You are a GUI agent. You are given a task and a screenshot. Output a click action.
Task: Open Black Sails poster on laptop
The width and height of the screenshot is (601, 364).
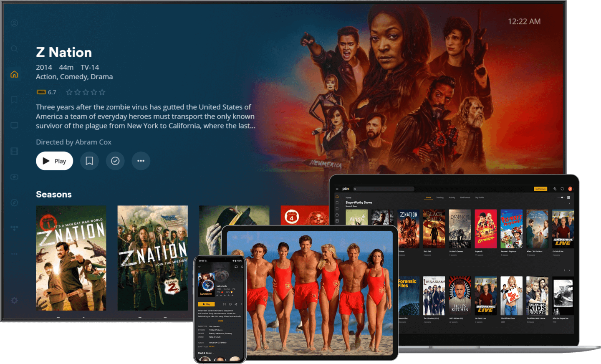pos(434,229)
